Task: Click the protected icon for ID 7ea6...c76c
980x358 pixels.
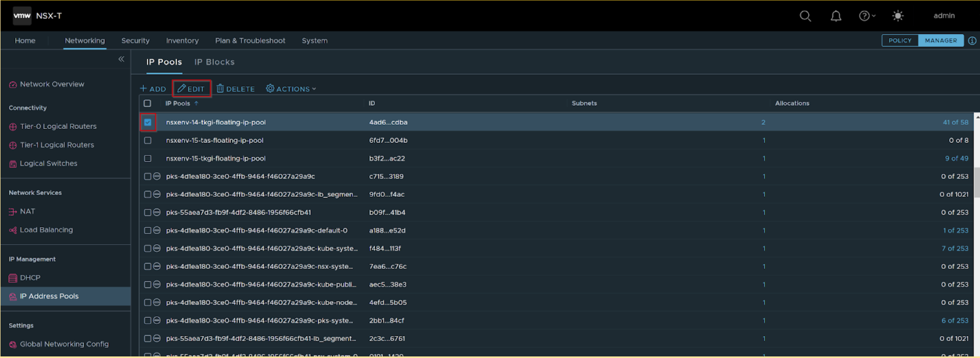Action: click(x=157, y=267)
